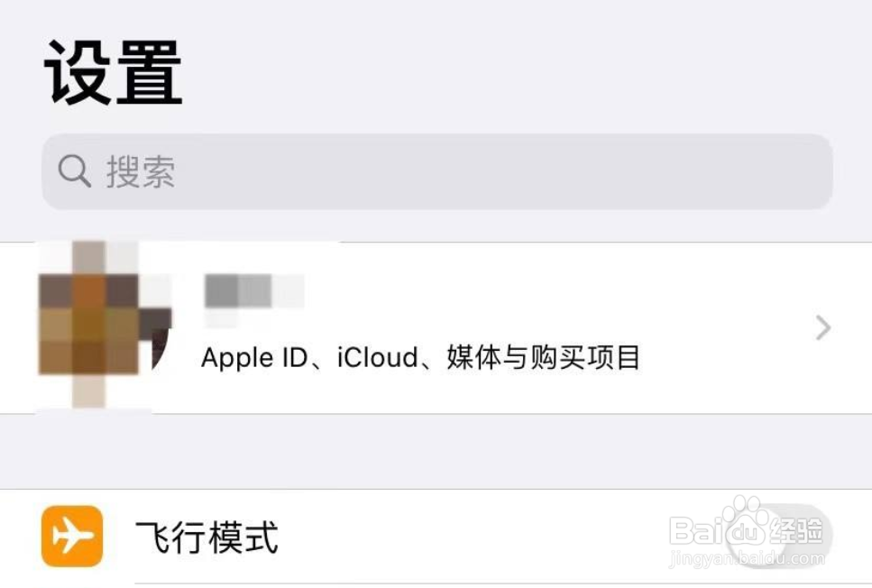Select the 飞行模式 settings row
872x588 pixels.
tap(436, 537)
